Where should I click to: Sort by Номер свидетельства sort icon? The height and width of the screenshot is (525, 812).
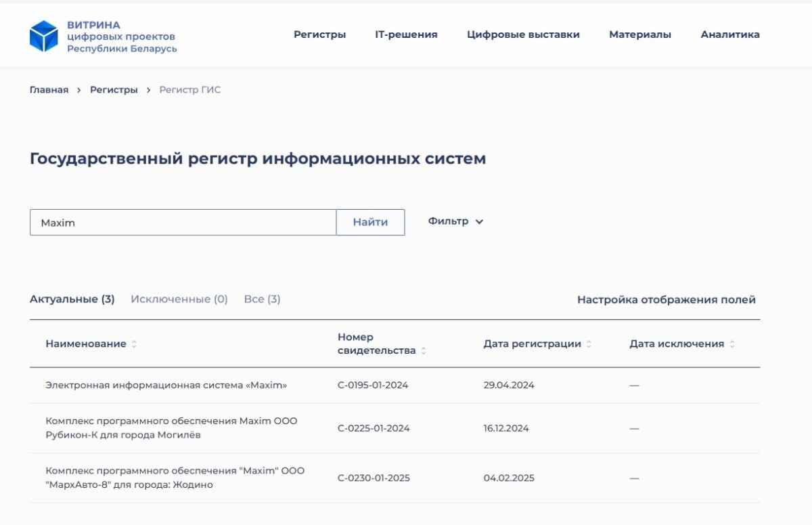tap(424, 351)
